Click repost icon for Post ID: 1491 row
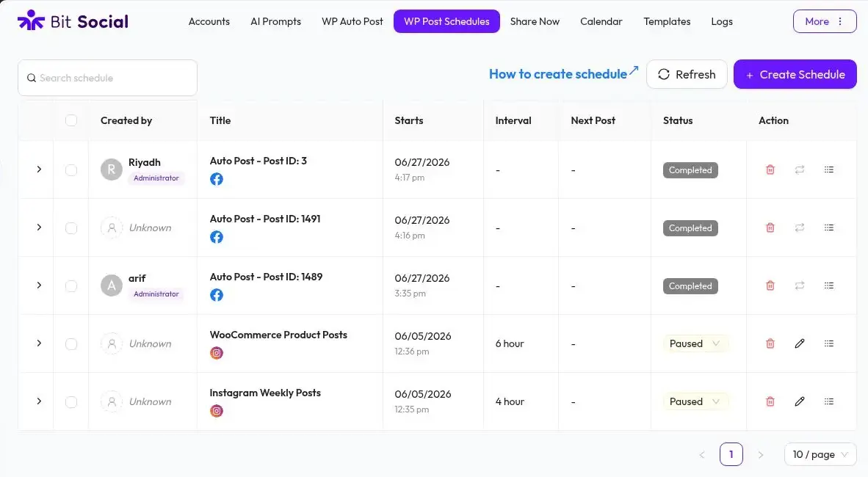This screenshot has height=477, width=868. point(800,227)
